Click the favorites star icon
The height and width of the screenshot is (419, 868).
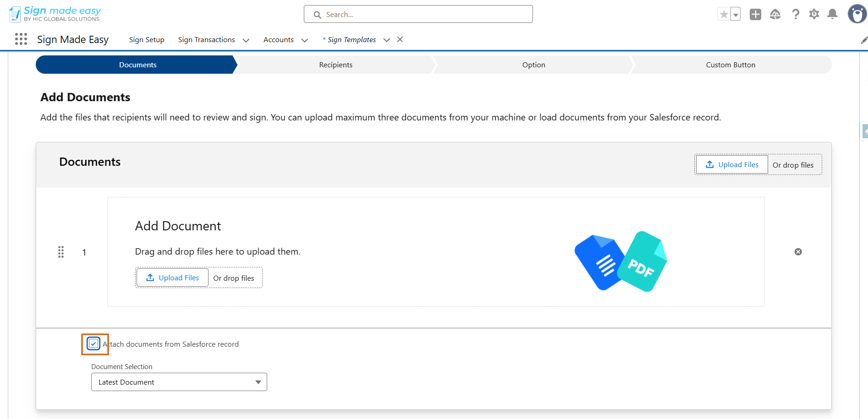(x=724, y=14)
